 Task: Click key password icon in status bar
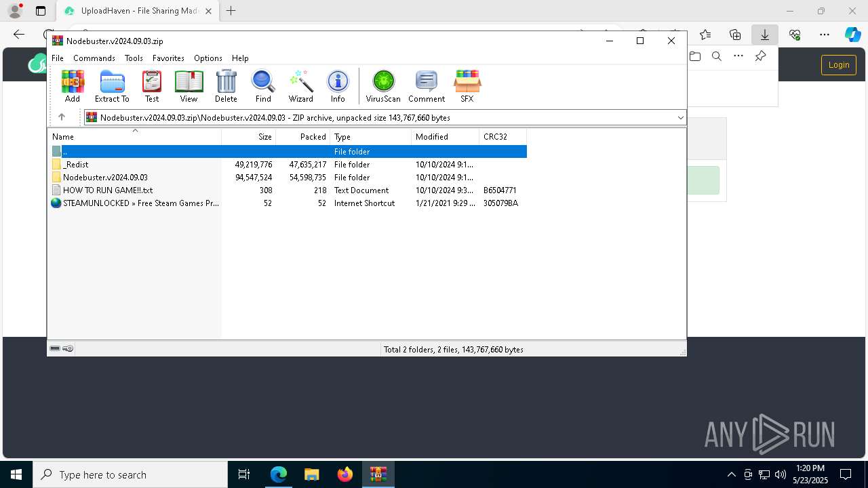(68, 348)
